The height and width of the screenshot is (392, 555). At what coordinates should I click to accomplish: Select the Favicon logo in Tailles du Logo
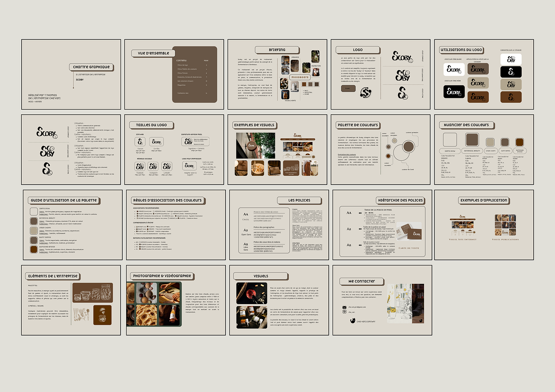[140, 142]
